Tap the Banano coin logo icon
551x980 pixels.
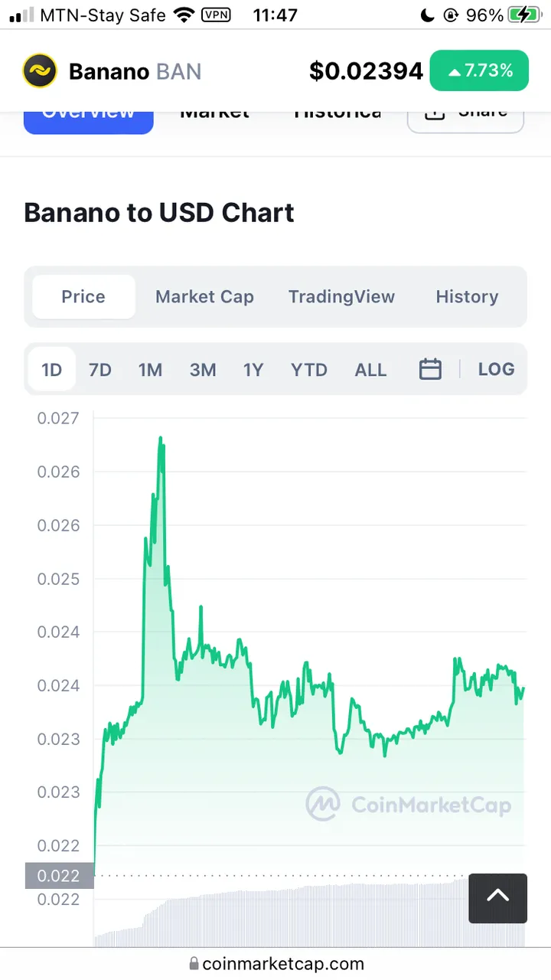click(x=40, y=71)
